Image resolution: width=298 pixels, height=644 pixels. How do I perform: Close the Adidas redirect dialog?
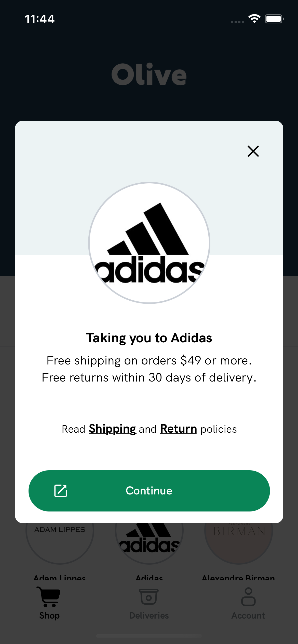pos(253,151)
